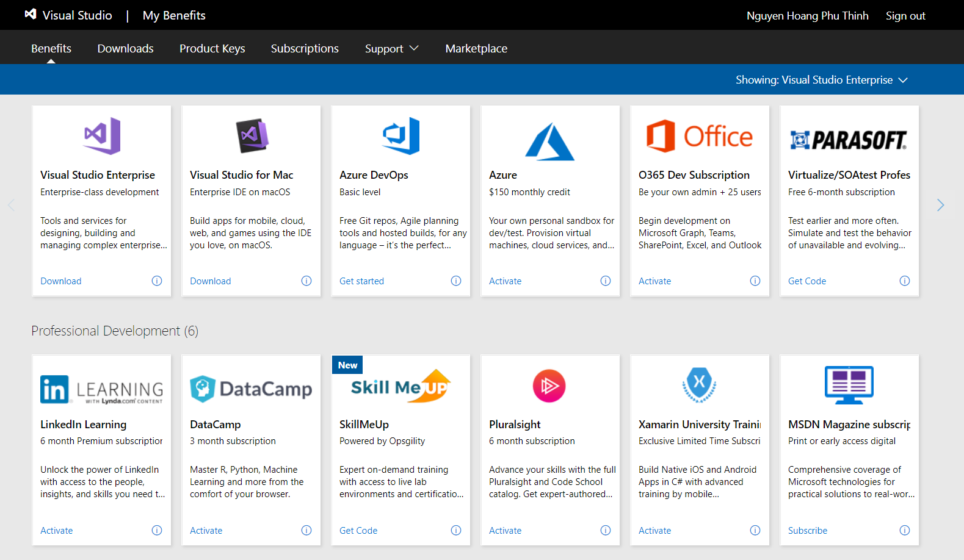Viewport: 964px width, 560px height.
Task: Expand the Support menu dropdown
Action: click(x=392, y=48)
